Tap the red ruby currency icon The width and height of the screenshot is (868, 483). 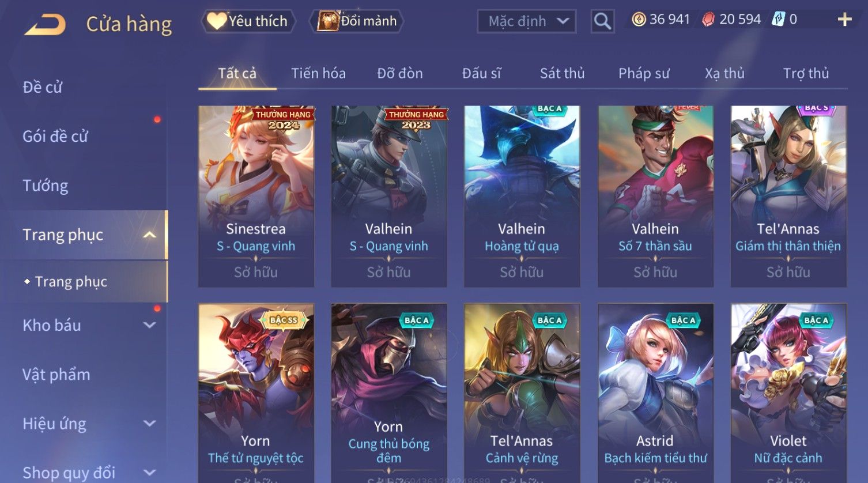click(708, 20)
